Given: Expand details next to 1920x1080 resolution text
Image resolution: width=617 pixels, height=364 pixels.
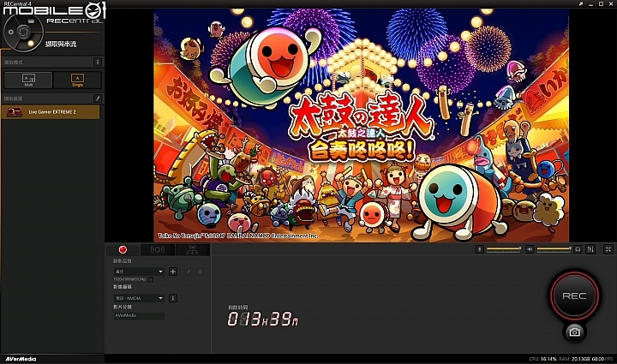Looking at the screenshot, I should 151,279.
